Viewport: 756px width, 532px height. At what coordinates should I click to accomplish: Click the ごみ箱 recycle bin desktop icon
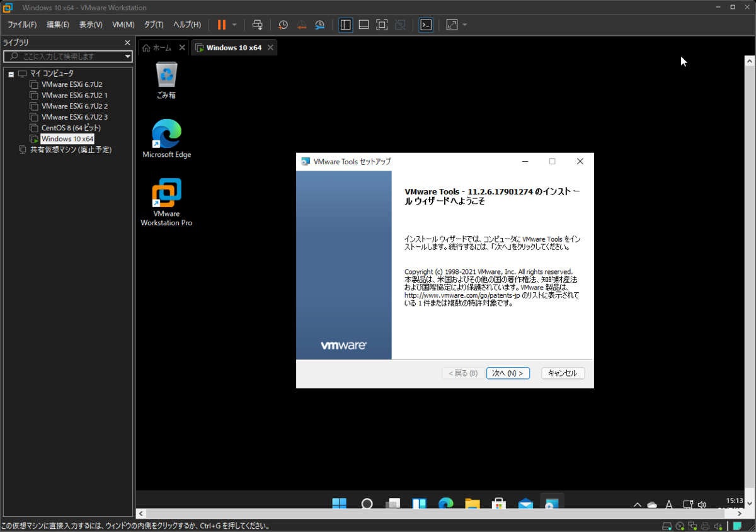pyautogui.click(x=166, y=80)
